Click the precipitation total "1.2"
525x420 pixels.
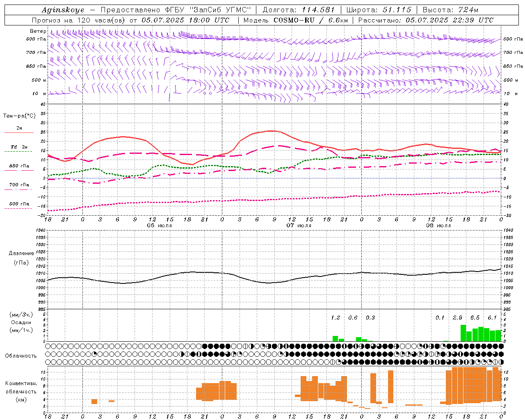point(336,318)
